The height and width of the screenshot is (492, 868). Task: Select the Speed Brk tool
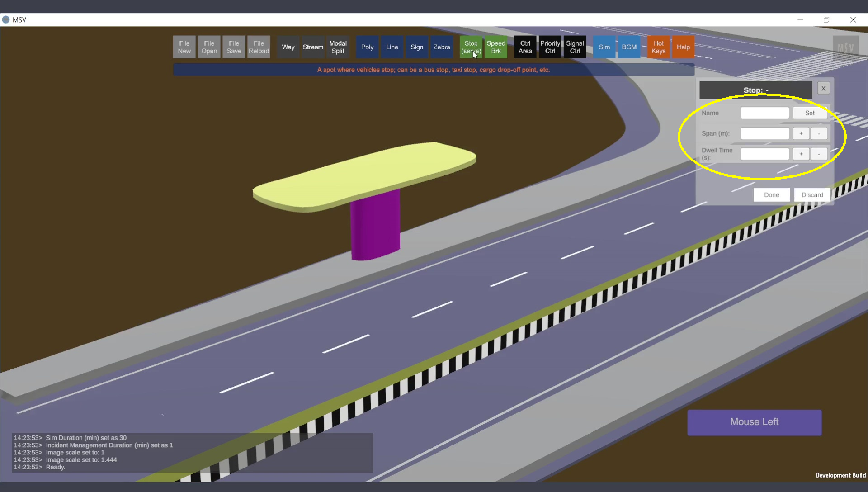tap(496, 47)
